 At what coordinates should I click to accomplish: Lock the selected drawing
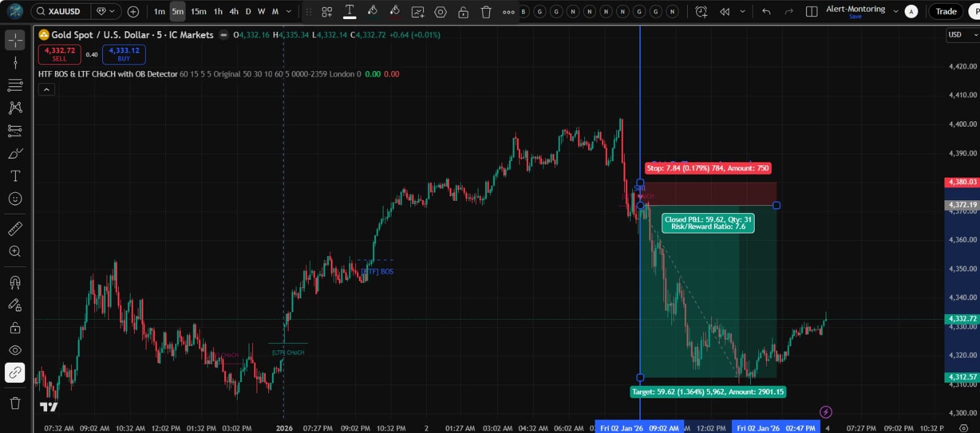click(x=464, y=12)
